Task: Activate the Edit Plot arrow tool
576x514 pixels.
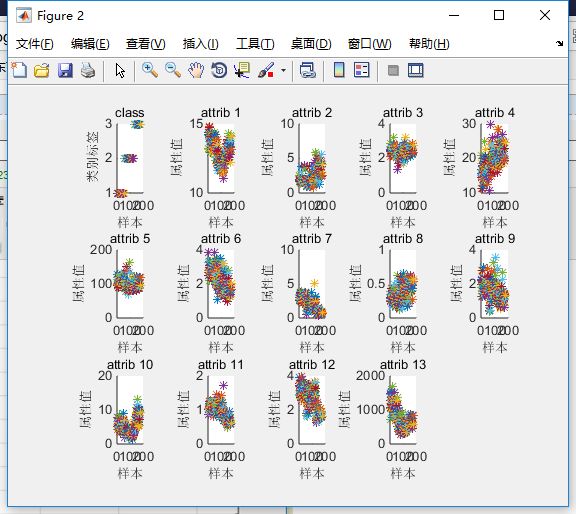Action: pos(120,70)
